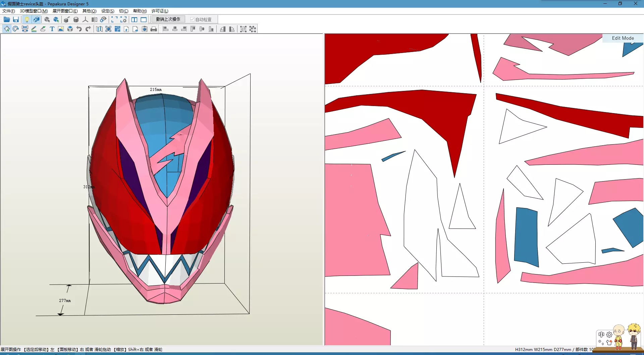Open the 帮助(H) menu
The width and height of the screenshot is (644, 355).
tap(140, 11)
